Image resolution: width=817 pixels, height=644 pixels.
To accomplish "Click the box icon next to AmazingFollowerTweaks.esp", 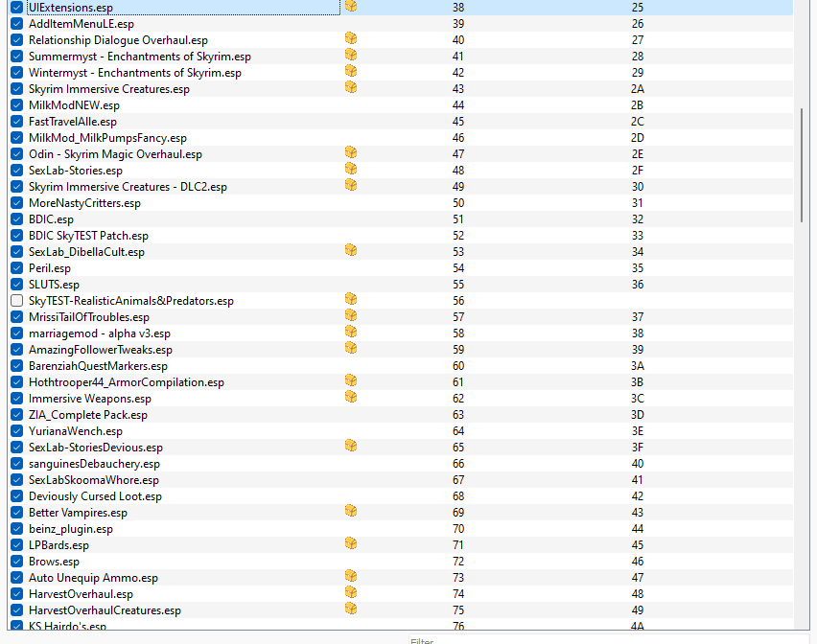I will click(x=351, y=348).
